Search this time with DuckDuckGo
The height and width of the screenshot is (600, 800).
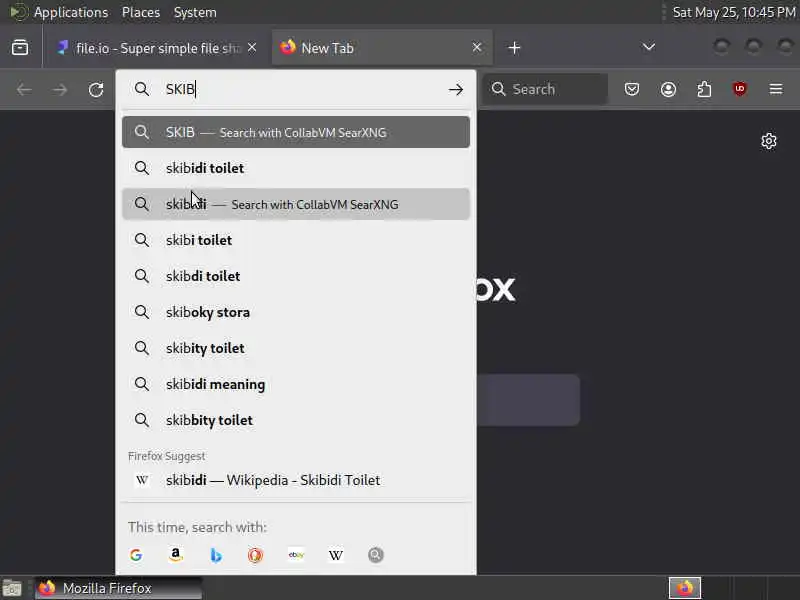(x=256, y=555)
